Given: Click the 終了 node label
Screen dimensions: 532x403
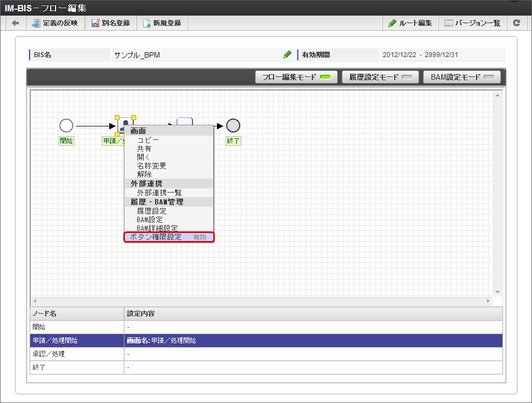Looking at the screenshot, I should 233,140.
